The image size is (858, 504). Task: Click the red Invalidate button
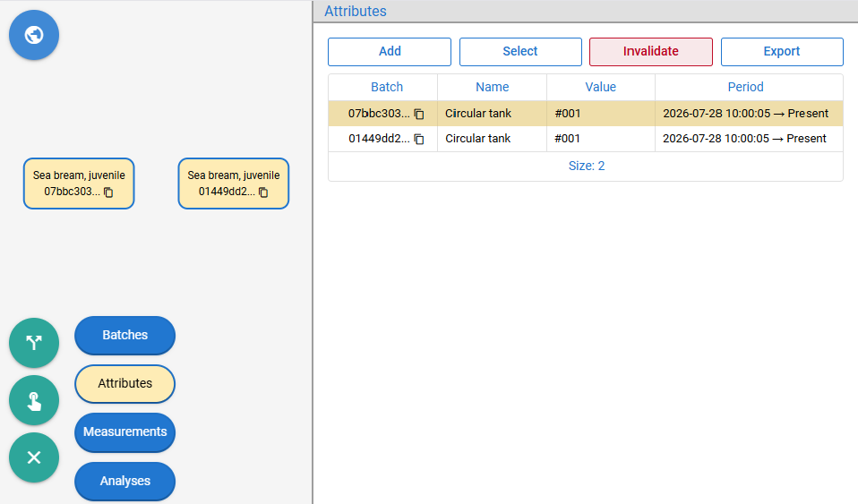point(651,51)
